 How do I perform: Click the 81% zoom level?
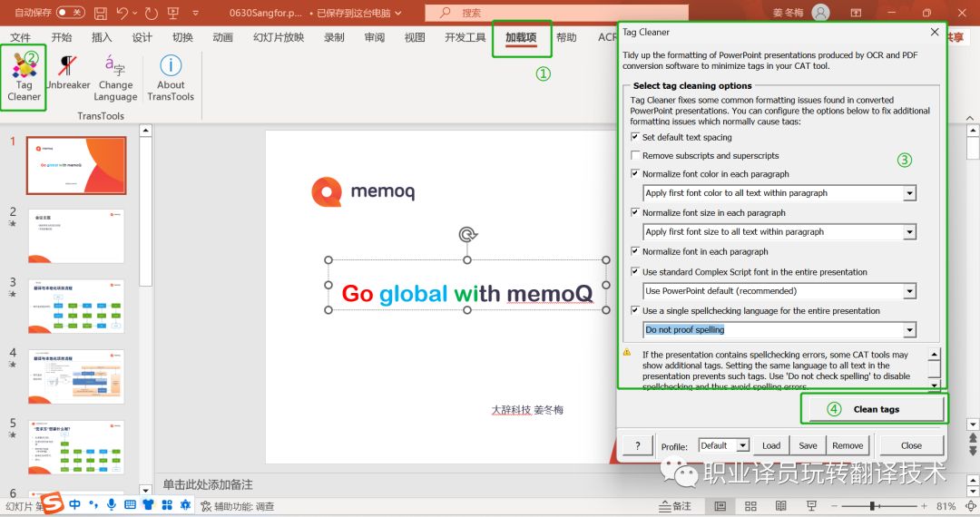pos(946,506)
